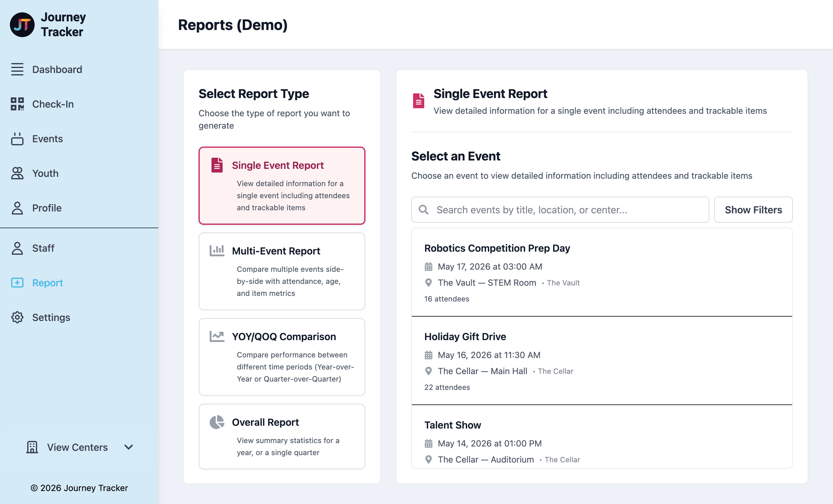The height and width of the screenshot is (504, 833).
Task: Click the pie chart icon on Overall Report
Action: pos(217,422)
